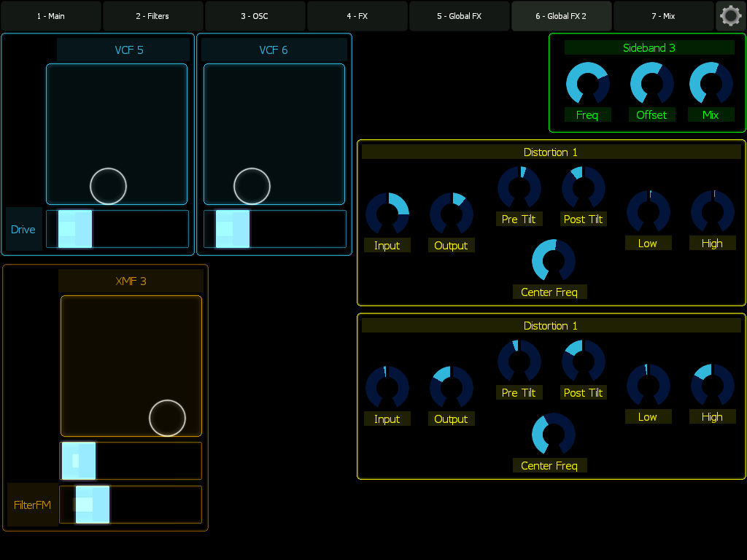Viewport: 747px width, 560px height.
Task: Click the lower Distortion 1 Center Freq label
Action: (550, 466)
